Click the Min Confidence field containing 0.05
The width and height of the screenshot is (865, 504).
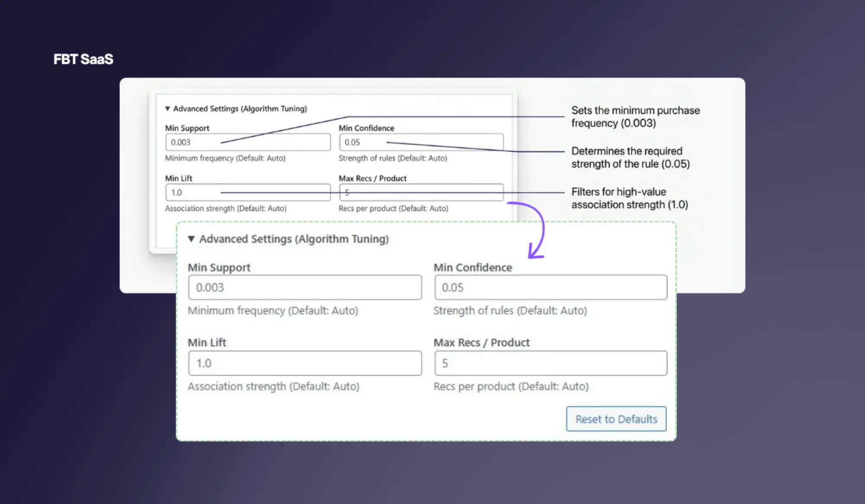click(x=550, y=287)
